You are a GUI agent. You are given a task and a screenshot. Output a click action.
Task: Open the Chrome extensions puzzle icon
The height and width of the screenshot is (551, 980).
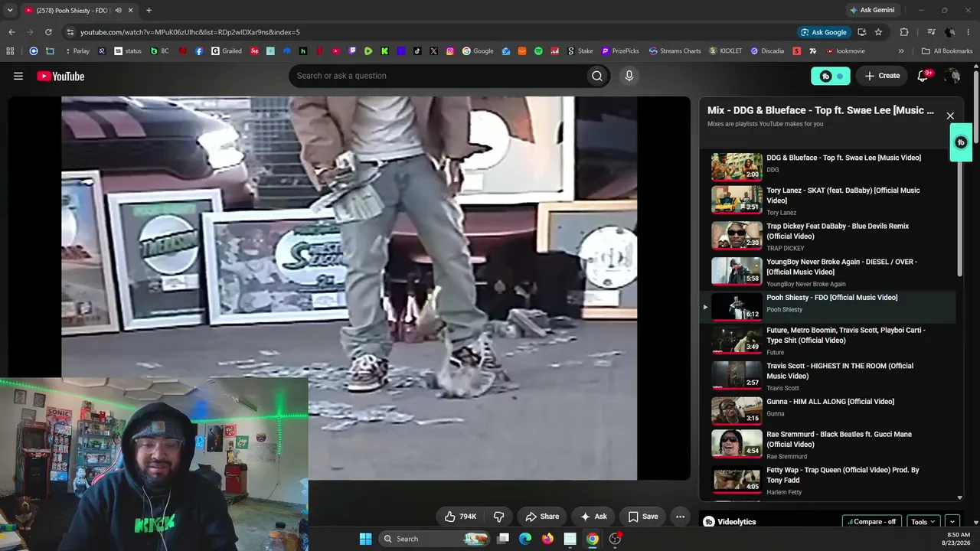pos(904,32)
